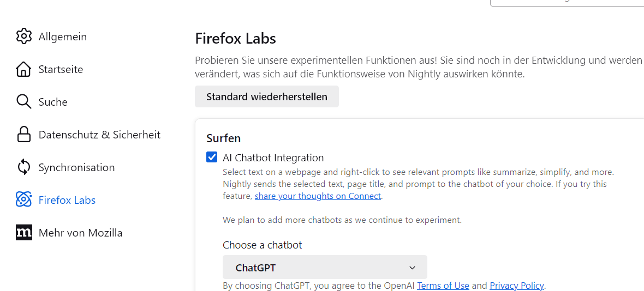
Task: Open the Allgemein settings text label
Action: click(x=63, y=37)
